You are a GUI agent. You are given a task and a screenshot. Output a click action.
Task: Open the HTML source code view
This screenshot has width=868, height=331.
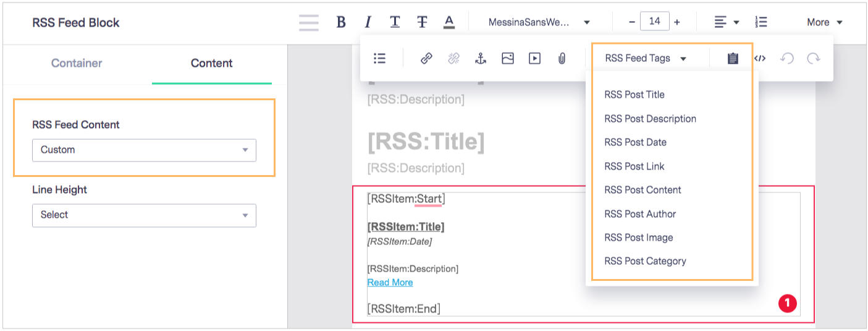point(760,58)
